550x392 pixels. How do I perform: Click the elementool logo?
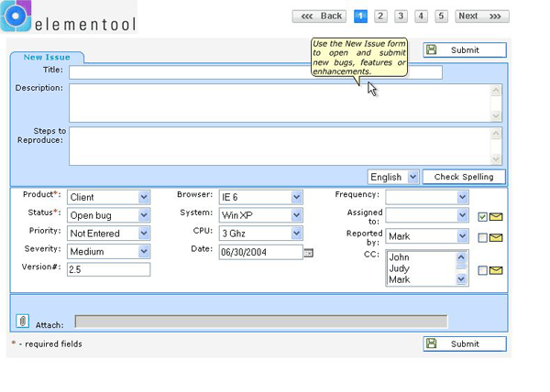(69, 16)
